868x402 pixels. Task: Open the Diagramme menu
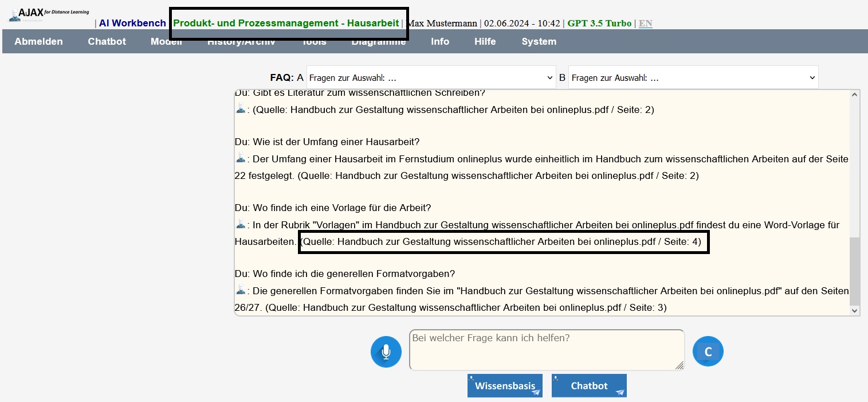pos(378,42)
